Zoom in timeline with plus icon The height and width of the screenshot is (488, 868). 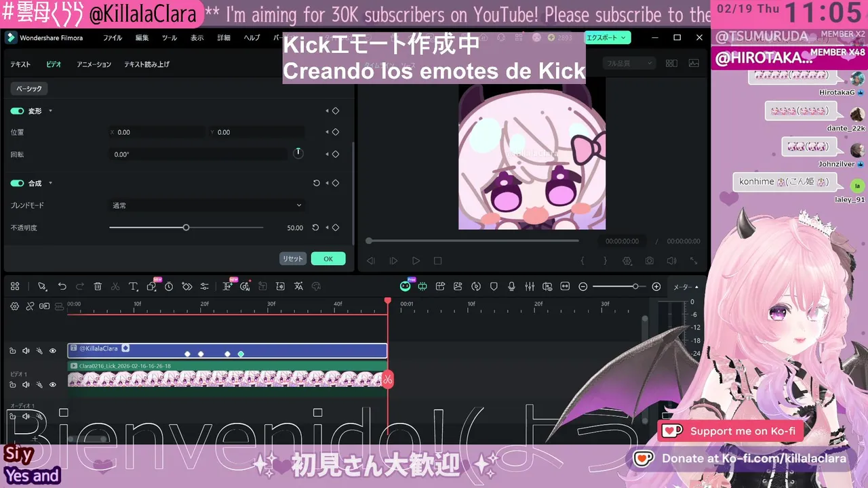coord(656,287)
